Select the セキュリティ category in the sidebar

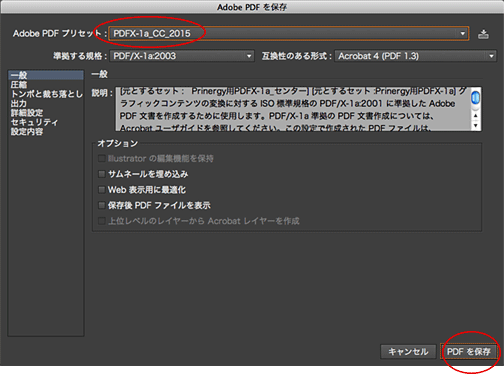(x=46, y=122)
